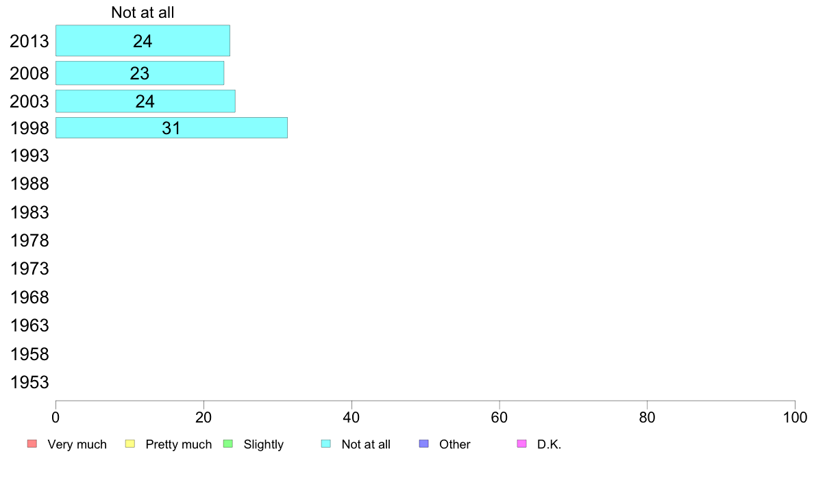Select the 1998 bar showing 31
This screenshot has height=504, width=814.
(171, 128)
